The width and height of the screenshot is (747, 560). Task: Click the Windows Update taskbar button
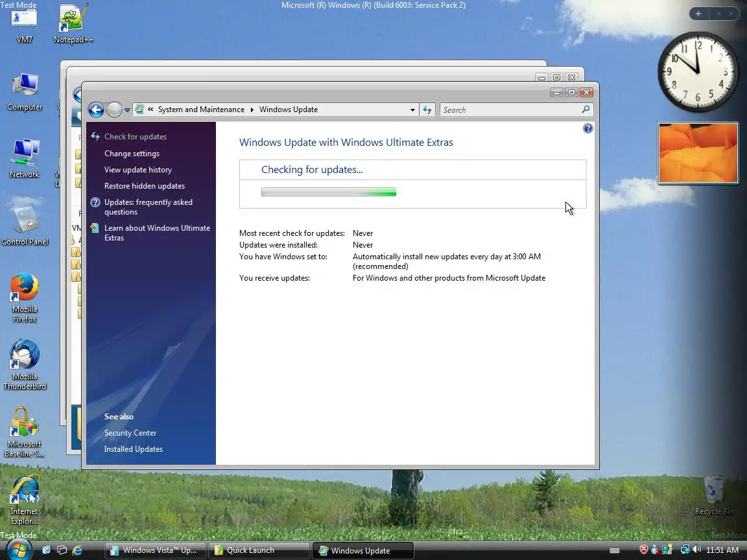coord(363,550)
